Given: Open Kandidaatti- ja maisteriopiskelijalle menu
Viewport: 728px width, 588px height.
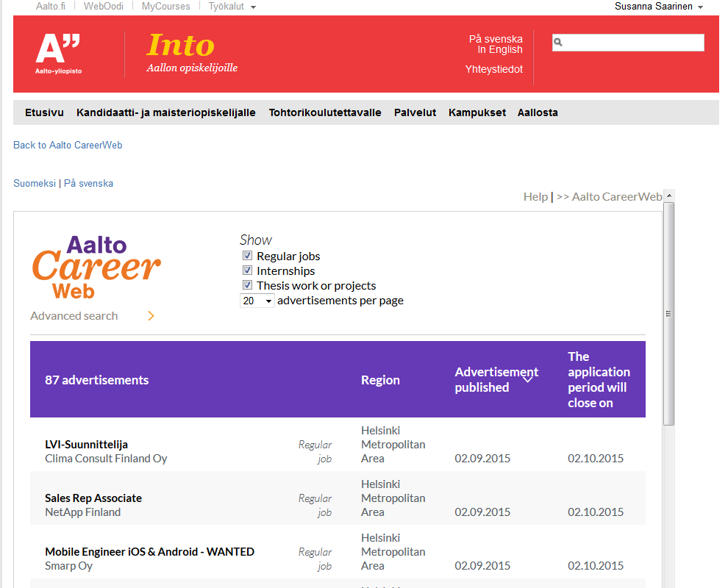Looking at the screenshot, I should point(166,112).
